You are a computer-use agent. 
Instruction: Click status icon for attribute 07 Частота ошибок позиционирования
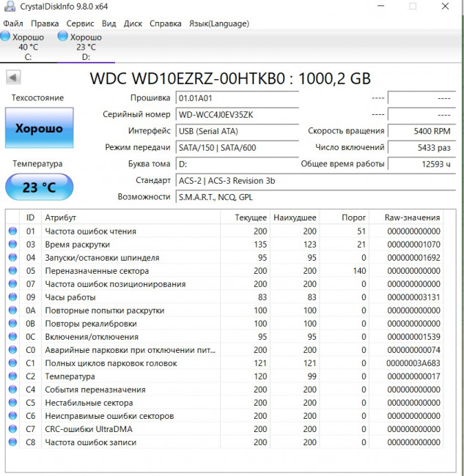(12, 284)
